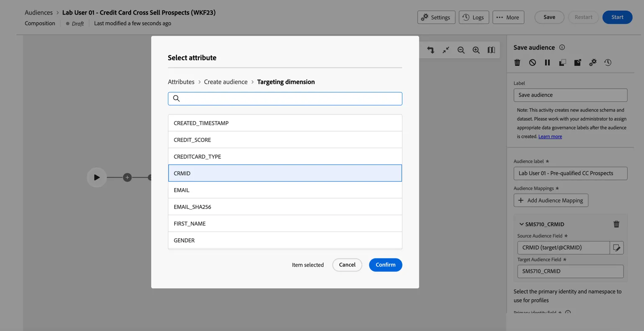Click the Audience label input field
The image size is (644, 331).
[x=570, y=173]
